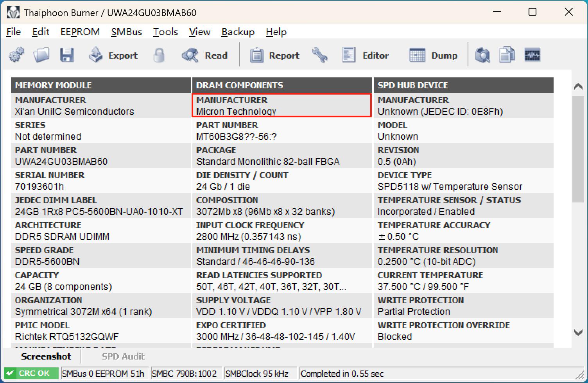This screenshot has height=383, width=588.
Task: Click the Read toolbar button
Action: click(205, 55)
